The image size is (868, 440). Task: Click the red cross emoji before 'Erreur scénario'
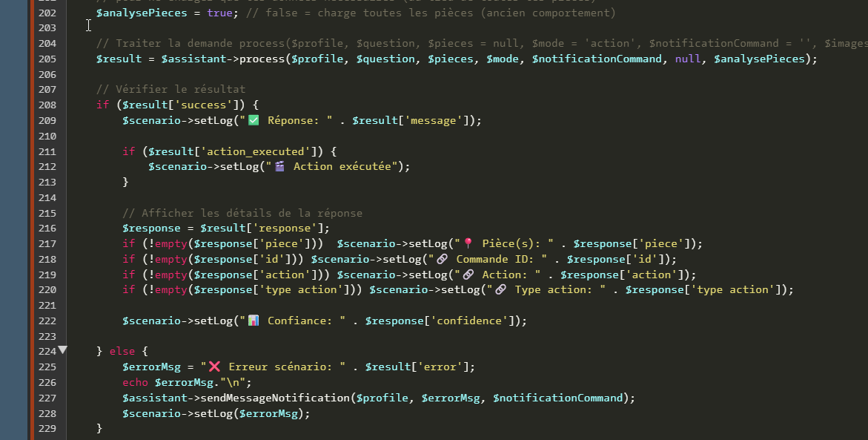click(x=214, y=367)
